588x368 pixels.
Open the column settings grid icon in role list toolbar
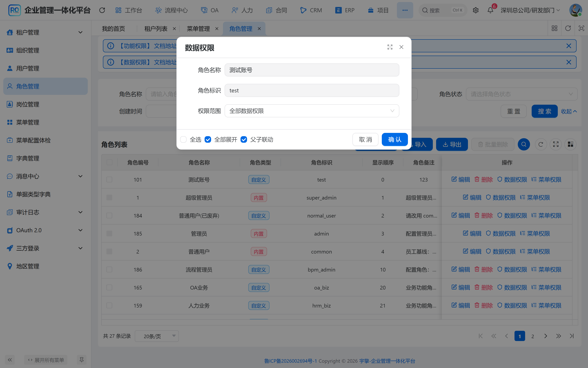[x=570, y=144]
